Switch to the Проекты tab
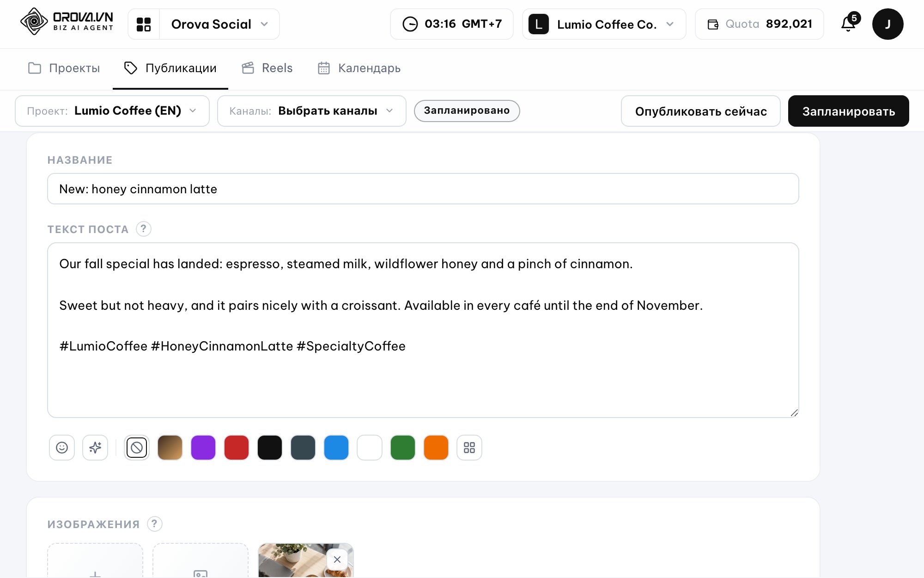The width and height of the screenshot is (924, 578). [64, 68]
